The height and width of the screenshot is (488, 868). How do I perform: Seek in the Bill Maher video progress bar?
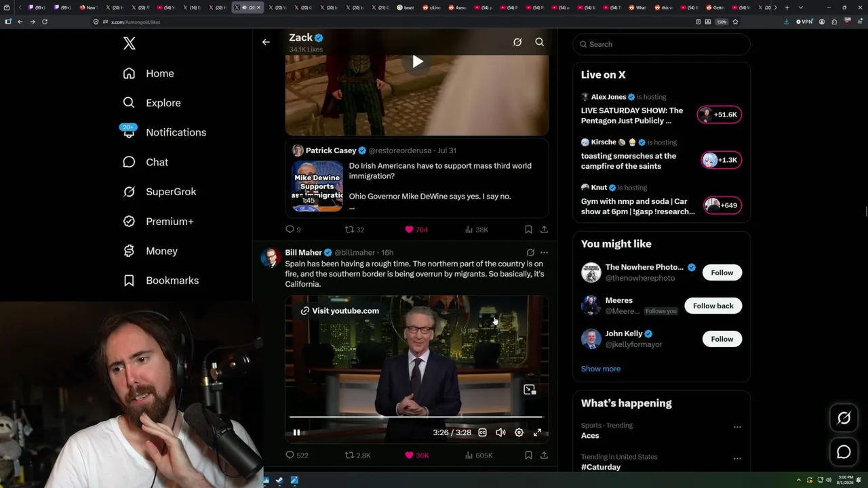pyautogui.click(x=416, y=417)
